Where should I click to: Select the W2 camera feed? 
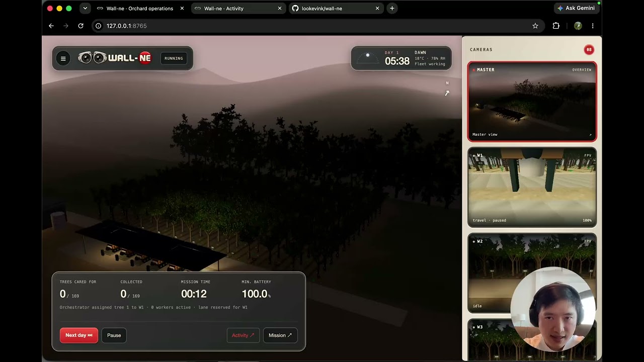pyautogui.click(x=532, y=273)
